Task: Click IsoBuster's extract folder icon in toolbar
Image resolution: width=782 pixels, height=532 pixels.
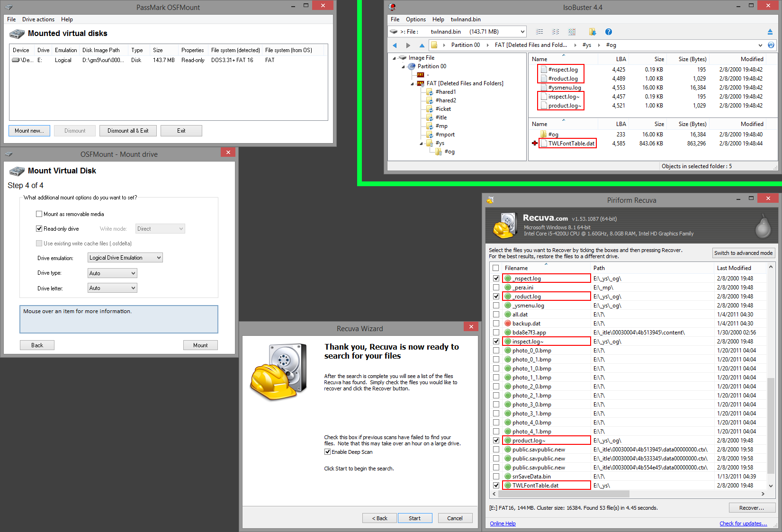Action: click(x=592, y=32)
